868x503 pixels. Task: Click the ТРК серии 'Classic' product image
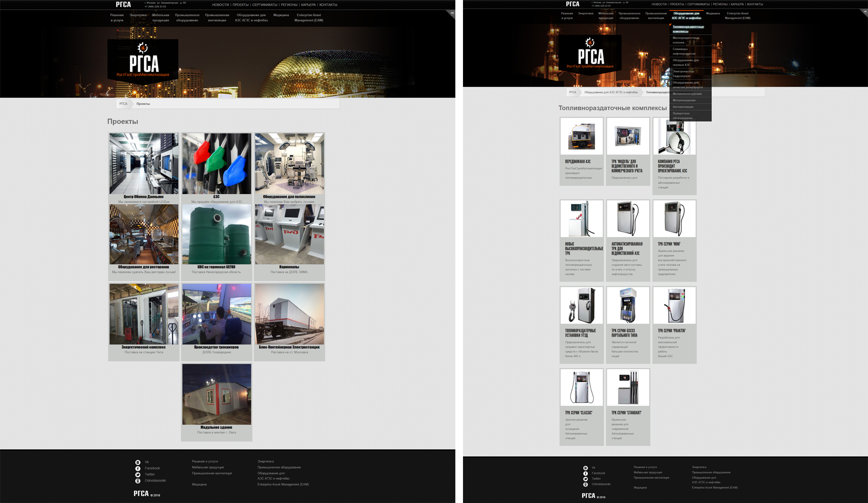click(582, 388)
